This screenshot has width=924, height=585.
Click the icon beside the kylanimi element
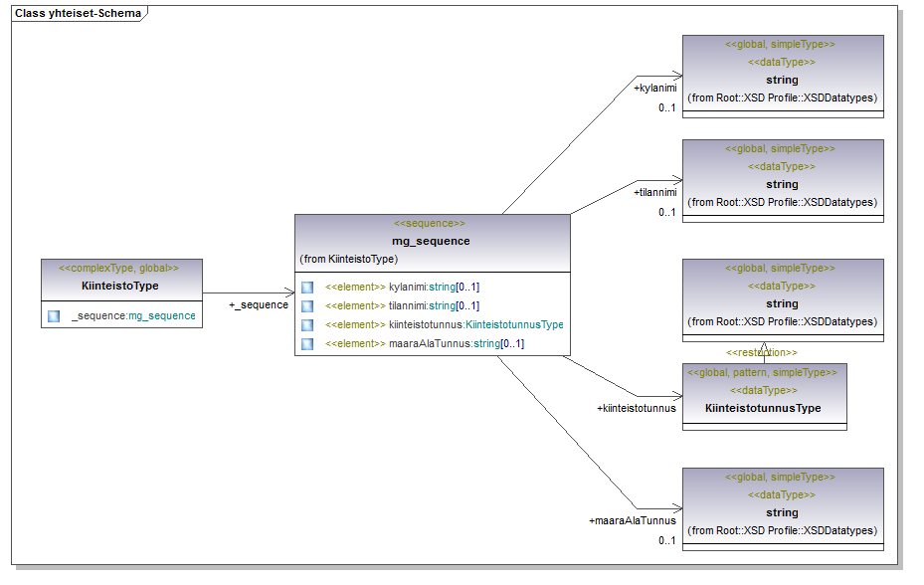click(307, 288)
